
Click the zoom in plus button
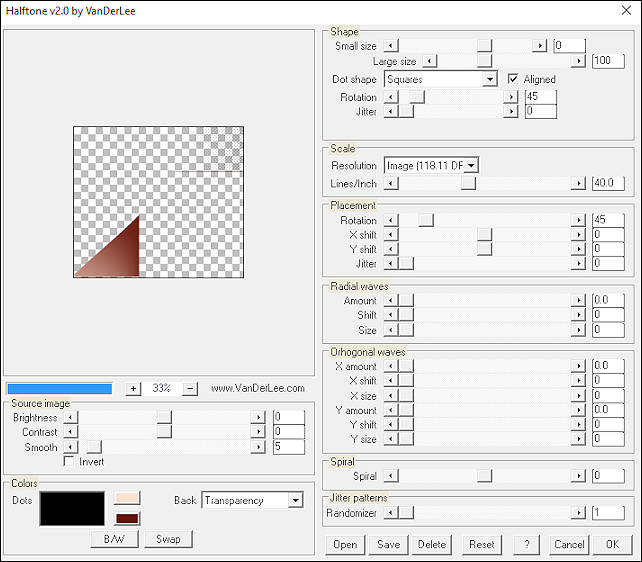click(x=133, y=388)
